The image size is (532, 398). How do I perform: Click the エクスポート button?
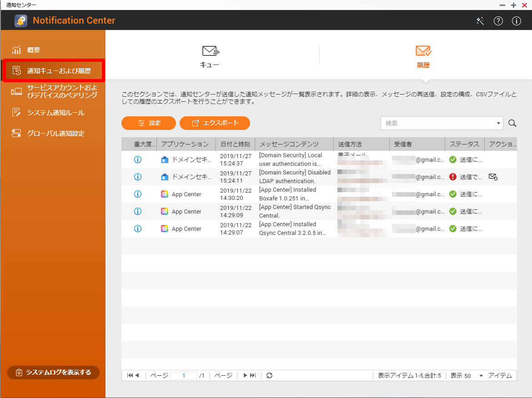215,123
